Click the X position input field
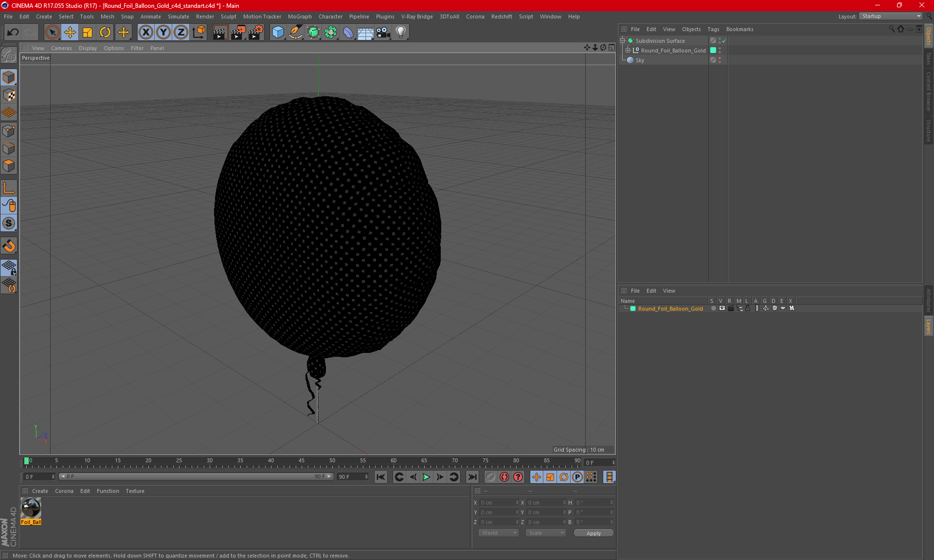Screen dimensions: 934x560 pos(499,503)
